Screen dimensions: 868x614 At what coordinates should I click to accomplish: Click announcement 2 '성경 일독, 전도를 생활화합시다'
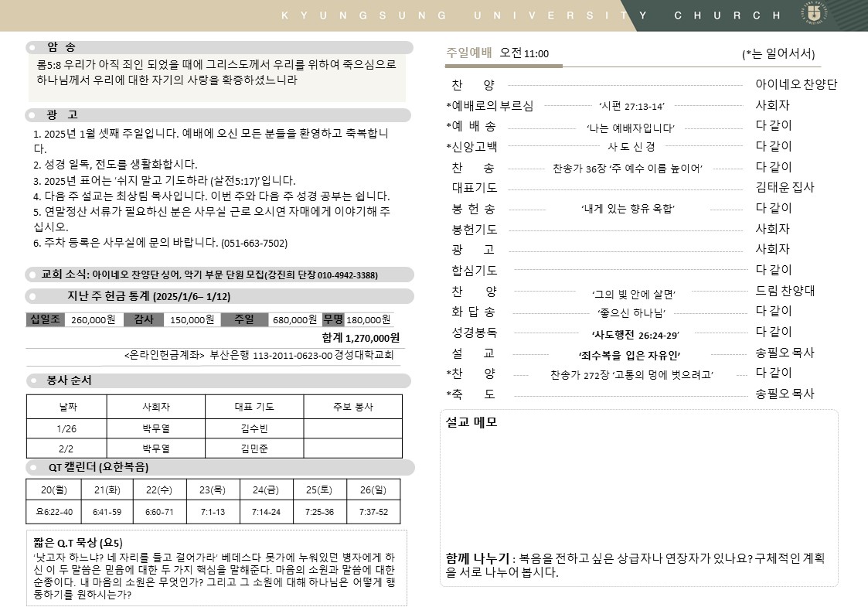click(115, 165)
